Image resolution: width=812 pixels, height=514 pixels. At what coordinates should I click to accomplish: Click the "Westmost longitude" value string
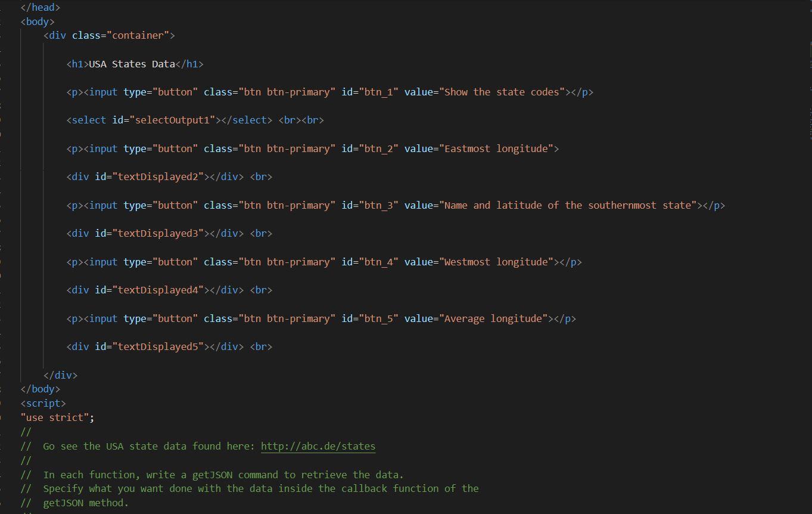pyautogui.click(x=496, y=262)
